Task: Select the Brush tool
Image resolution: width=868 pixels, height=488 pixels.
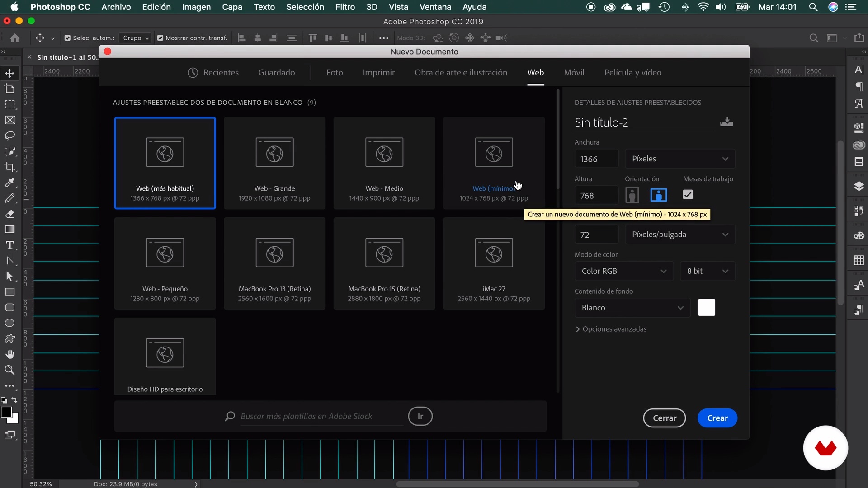Action: tap(9, 198)
